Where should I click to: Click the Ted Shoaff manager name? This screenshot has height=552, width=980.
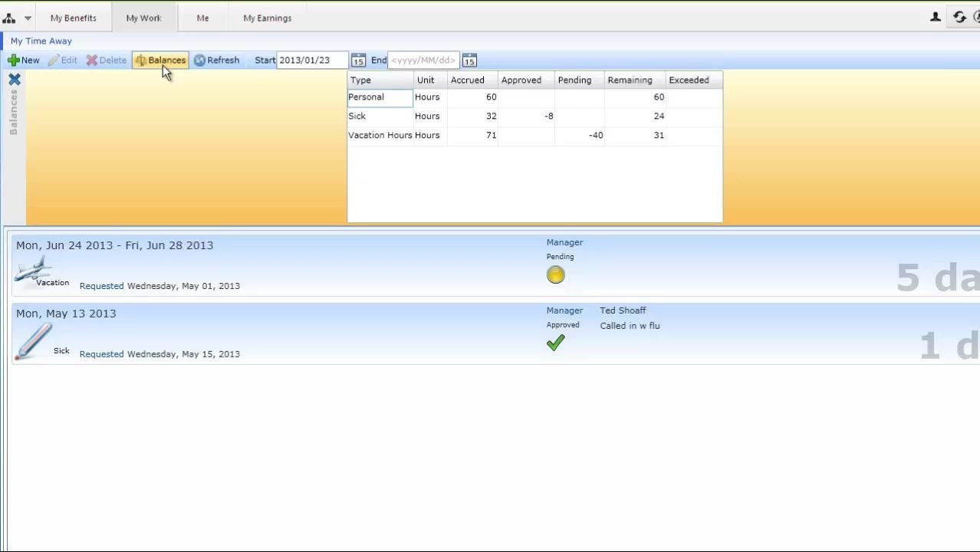[623, 310]
